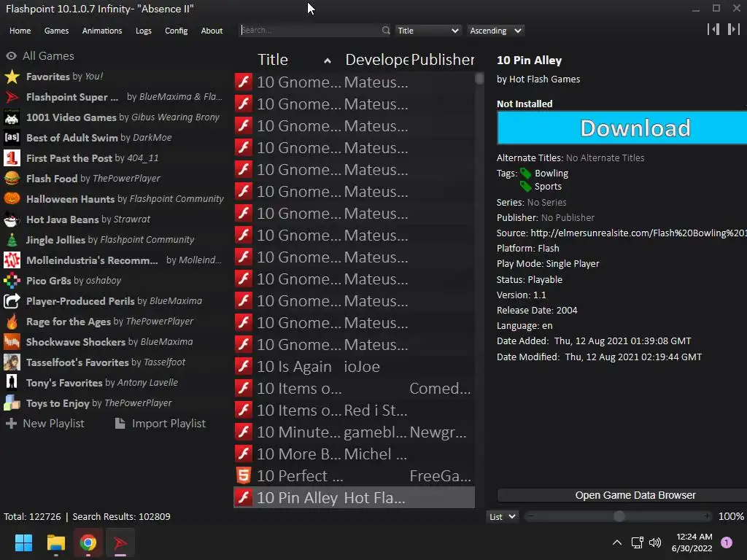Switch to the Animations tab
747x560 pixels.
(x=102, y=31)
